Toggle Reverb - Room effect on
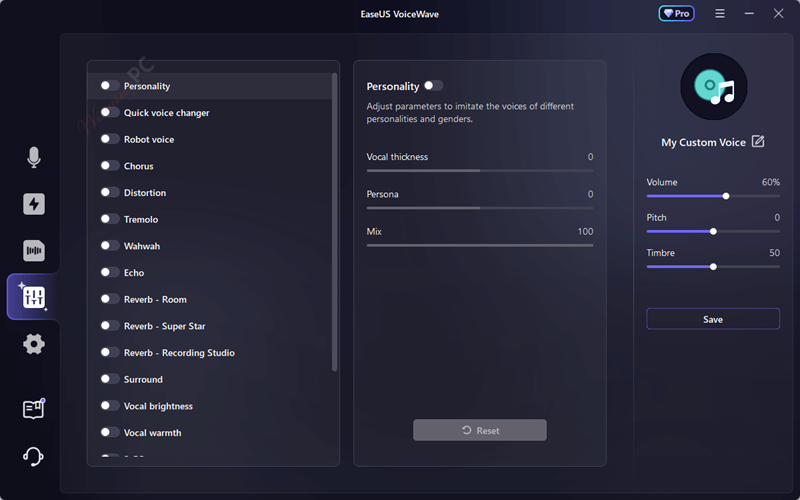800x500 pixels. pos(110,298)
